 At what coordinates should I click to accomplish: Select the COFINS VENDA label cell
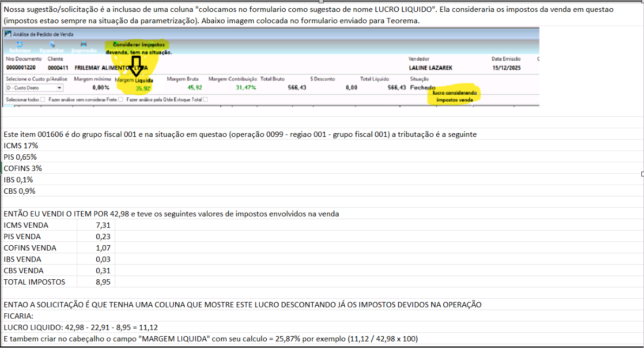(40, 248)
